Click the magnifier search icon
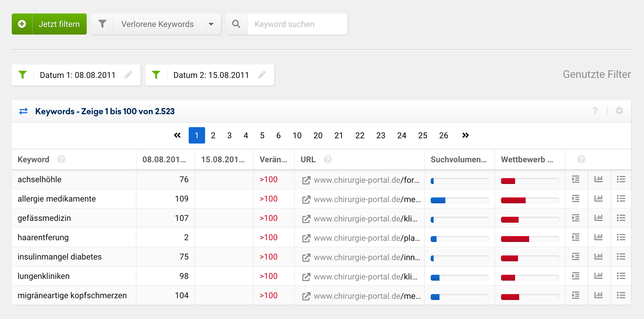This screenshot has height=319, width=644. (236, 24)
